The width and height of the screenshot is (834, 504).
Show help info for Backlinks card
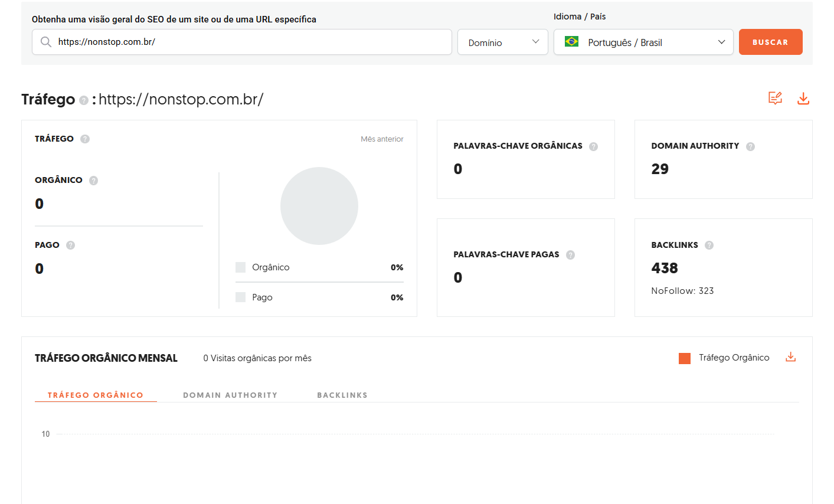point(709,246)
